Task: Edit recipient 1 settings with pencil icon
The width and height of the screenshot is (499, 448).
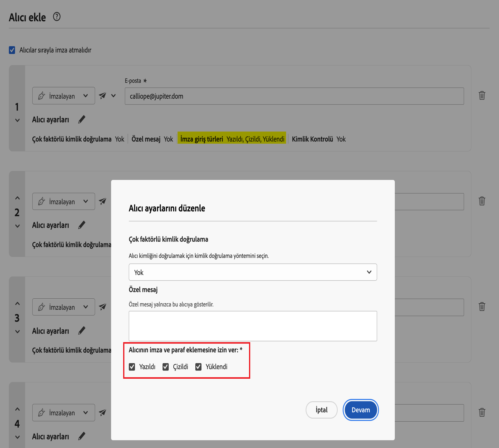Action: coord(82,120)
